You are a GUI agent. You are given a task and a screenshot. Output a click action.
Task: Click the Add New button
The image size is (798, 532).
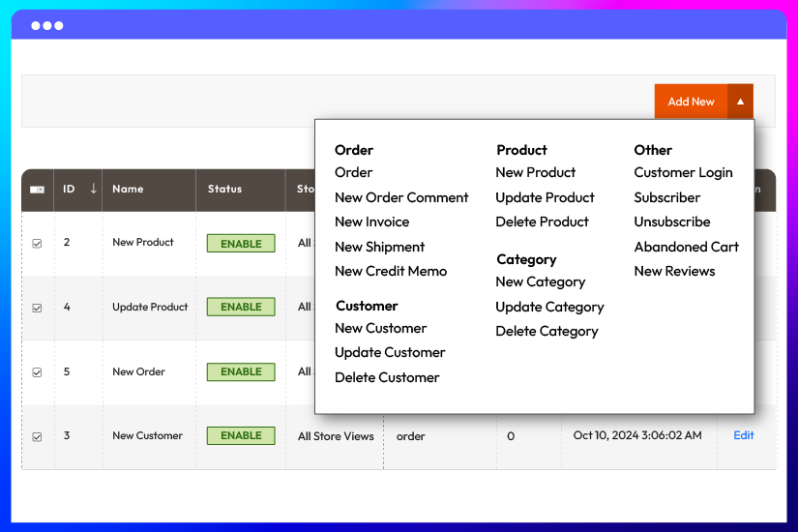click(x=691, y=102)
